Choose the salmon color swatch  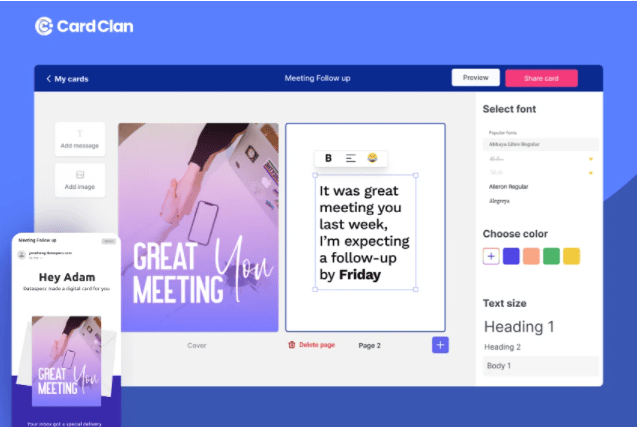tap(531, 257)
